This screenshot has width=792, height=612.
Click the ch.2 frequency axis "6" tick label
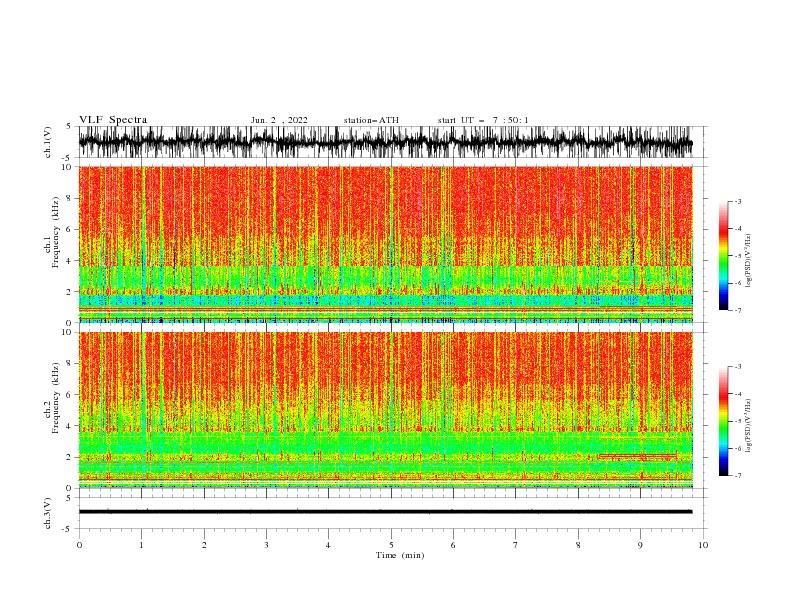point(70,394)
